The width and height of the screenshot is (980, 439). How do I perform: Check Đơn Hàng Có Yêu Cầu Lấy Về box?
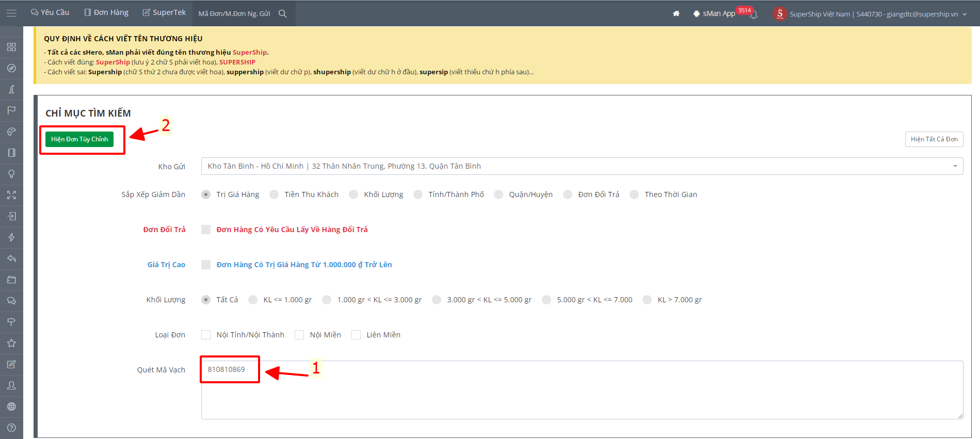click(x=206, y=230)
